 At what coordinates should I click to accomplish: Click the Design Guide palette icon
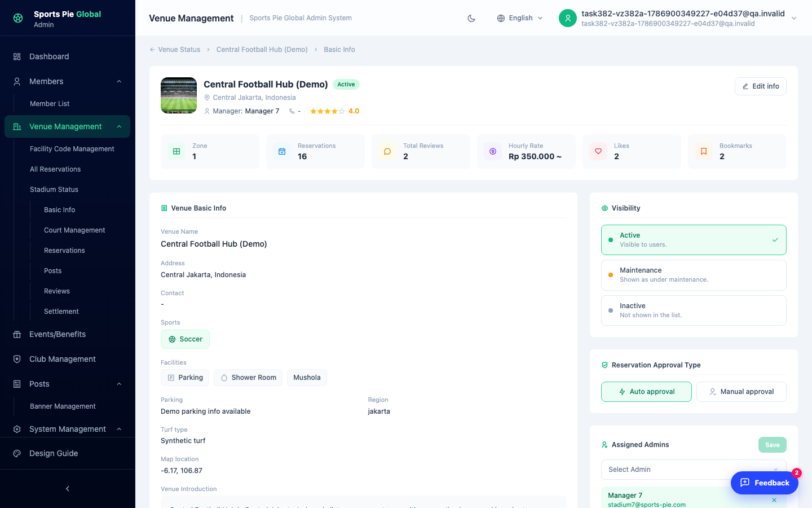point(17,453)
